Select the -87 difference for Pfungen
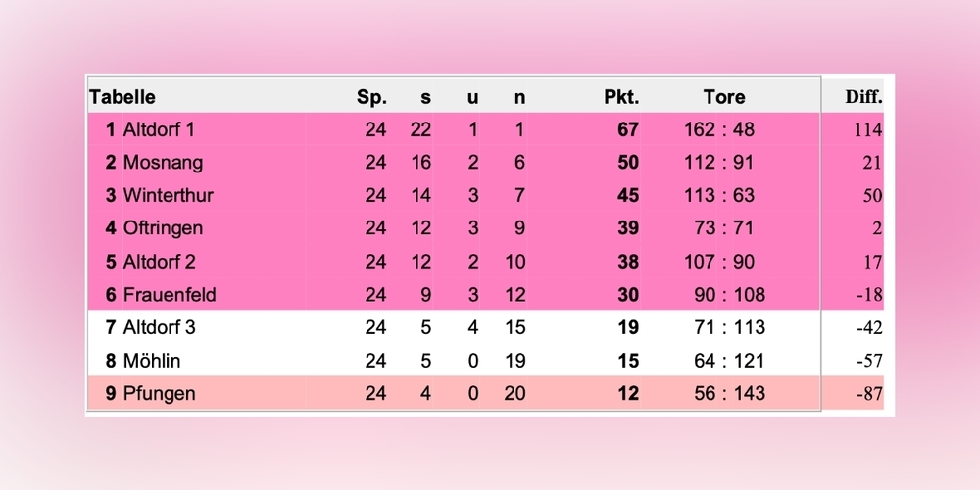Image resolution: width=980 pixels, height=490 pixels. pyautogui.click(x=869, y=394)
